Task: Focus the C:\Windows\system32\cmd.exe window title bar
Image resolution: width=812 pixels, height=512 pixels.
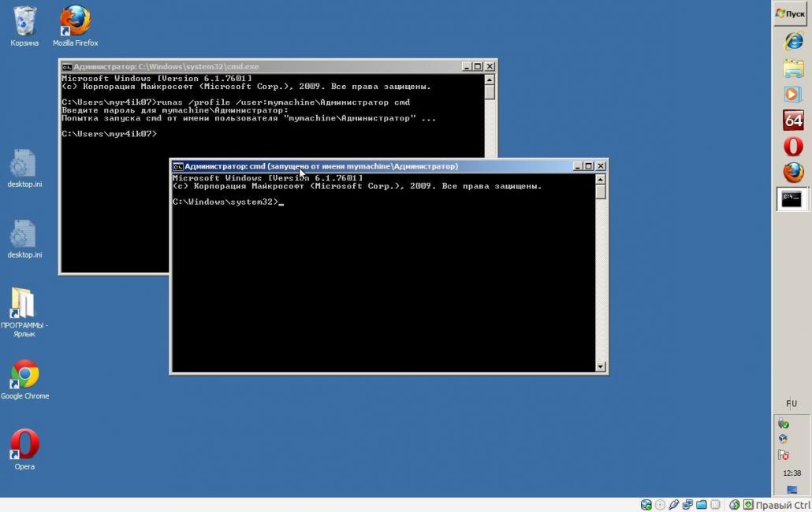Action: 260,67
